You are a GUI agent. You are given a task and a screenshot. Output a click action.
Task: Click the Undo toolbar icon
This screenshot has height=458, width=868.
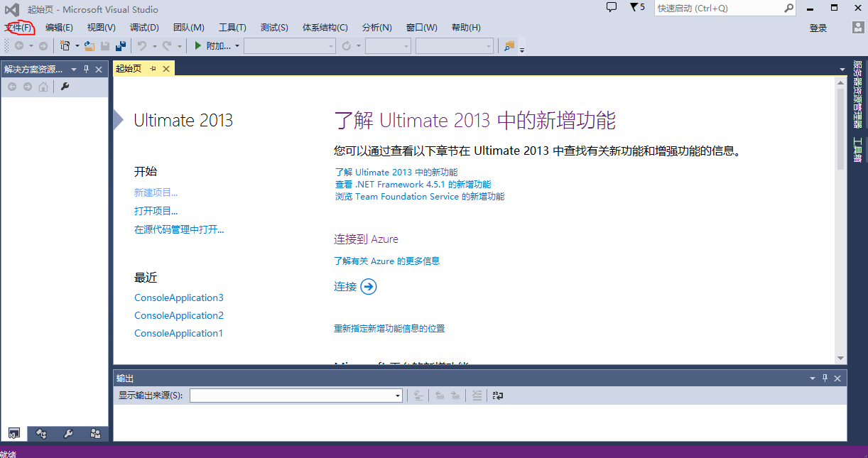(142, 46)
